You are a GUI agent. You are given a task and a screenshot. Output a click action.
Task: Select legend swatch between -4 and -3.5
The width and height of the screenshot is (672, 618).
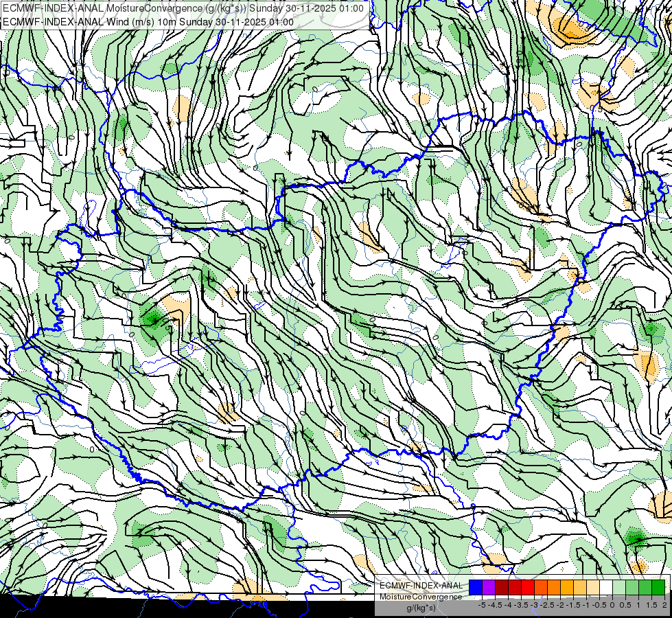point(515,588)
